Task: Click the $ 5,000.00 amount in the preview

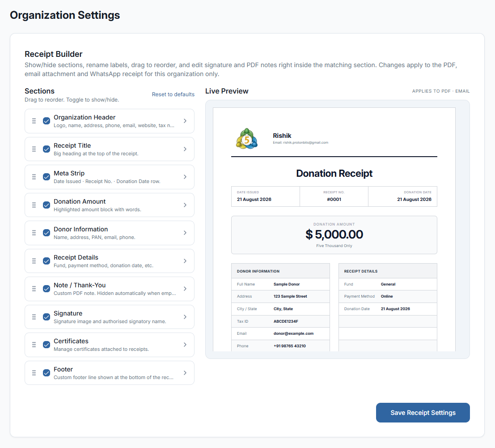Action: pyautogui.click(x=334, y=235)
